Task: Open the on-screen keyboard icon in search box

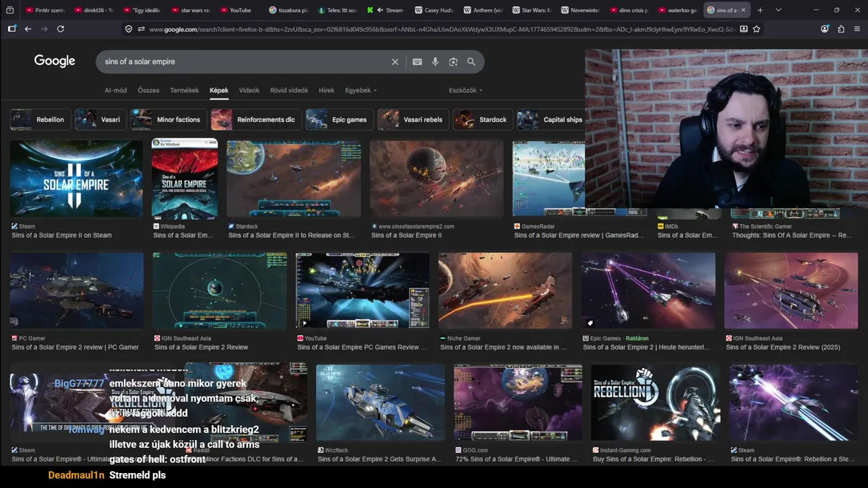Action: 417,62
